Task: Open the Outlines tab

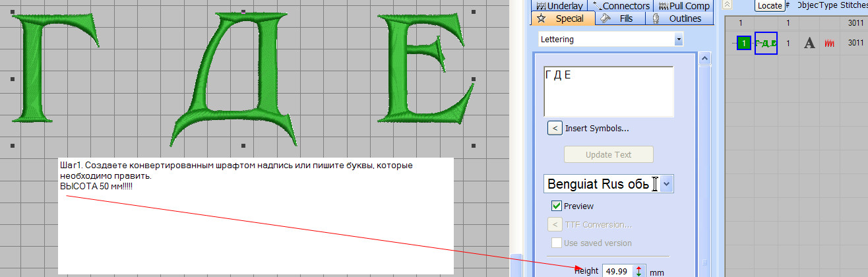Action: tap(678, 18)
